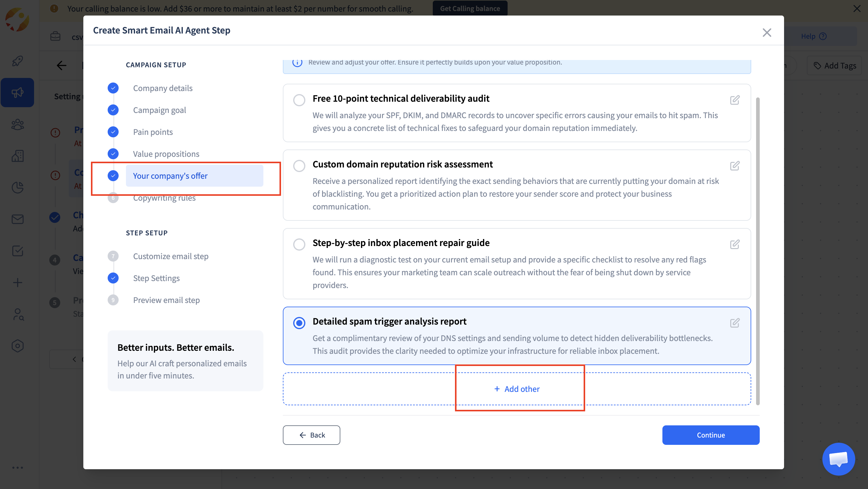Screen dimensions: 868x489
Task: Click the Back button
Action: 311,435
